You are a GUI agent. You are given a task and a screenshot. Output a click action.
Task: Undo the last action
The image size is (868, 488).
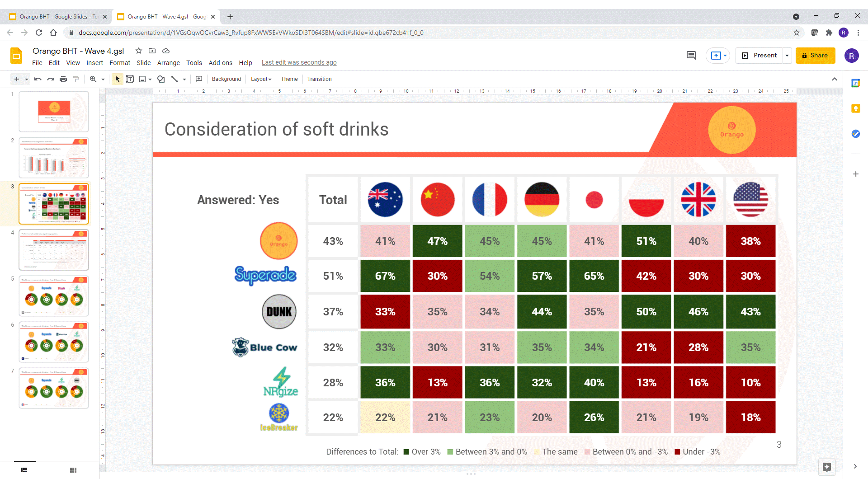(x=38, y=79)
